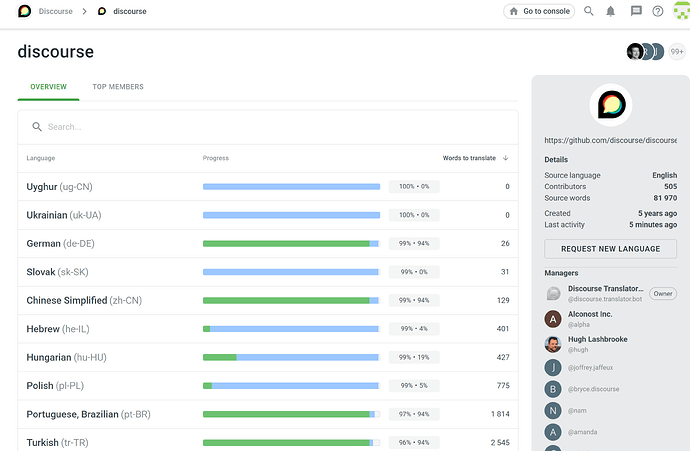This screenshot has width=690, height=451.
Task: Click the small discourse breadcrumb project icon
Action: pos(102,11)
